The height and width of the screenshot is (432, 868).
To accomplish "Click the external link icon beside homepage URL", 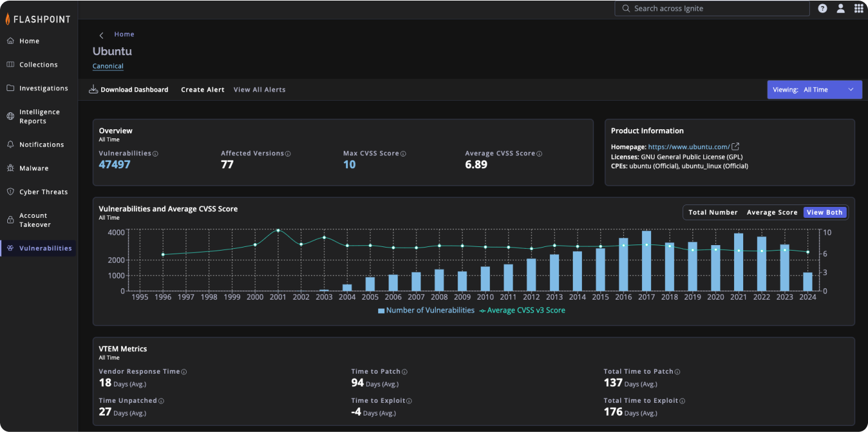I will click(735, 147).
